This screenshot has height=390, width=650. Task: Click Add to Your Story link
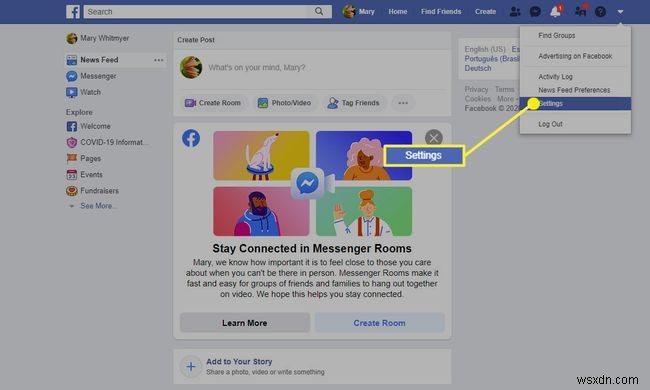(239, 362)
